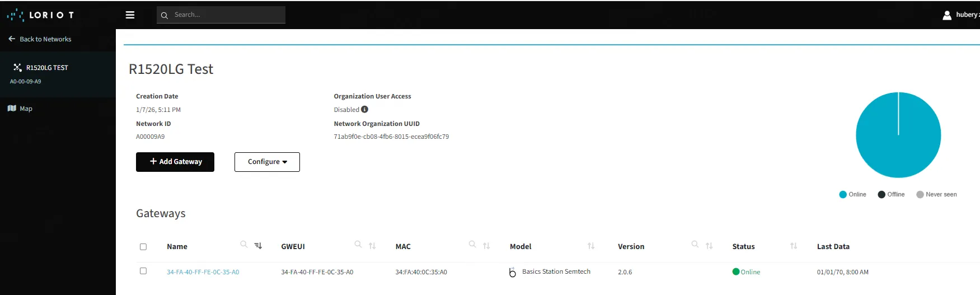Screen dimensions: 980x295
Task: Select all gateways header checkbox
Action: tap(143, 247)
